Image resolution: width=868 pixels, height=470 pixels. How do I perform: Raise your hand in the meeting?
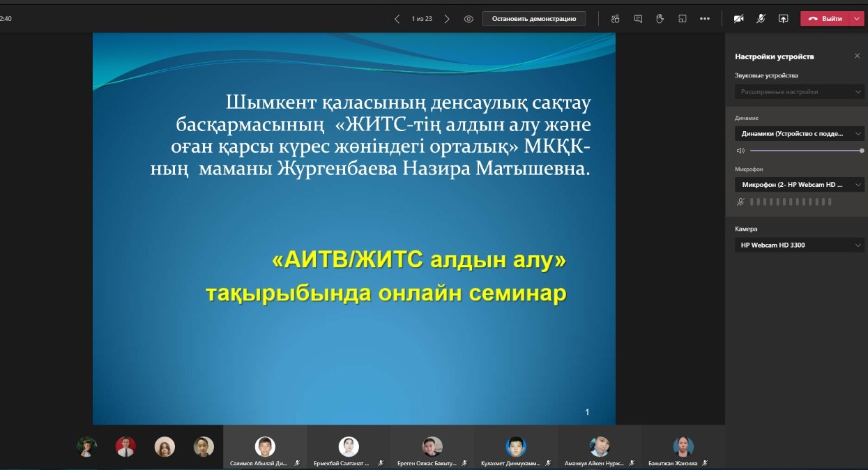660,19
